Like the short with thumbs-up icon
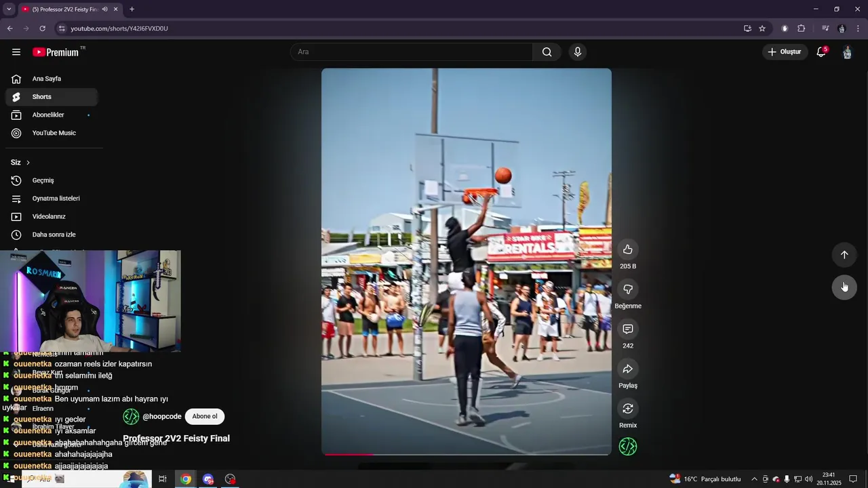Viewport: 868px width, 488px height. (628, 249)
